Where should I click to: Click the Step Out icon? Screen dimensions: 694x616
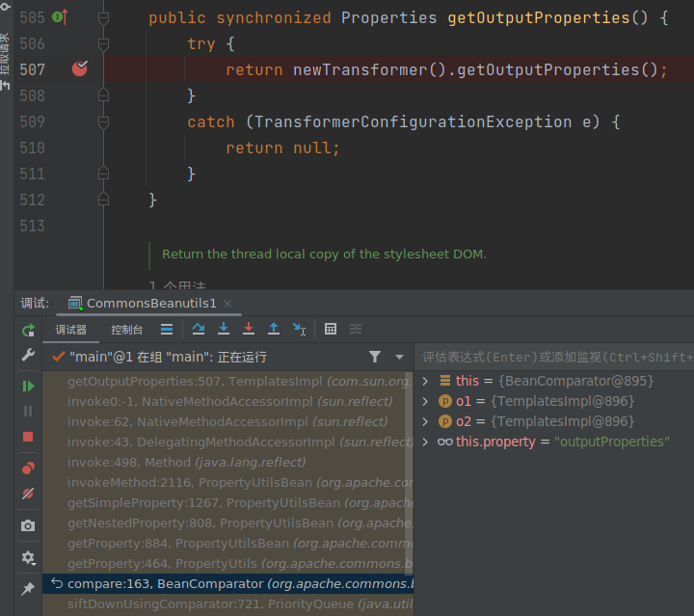[274, 329]
